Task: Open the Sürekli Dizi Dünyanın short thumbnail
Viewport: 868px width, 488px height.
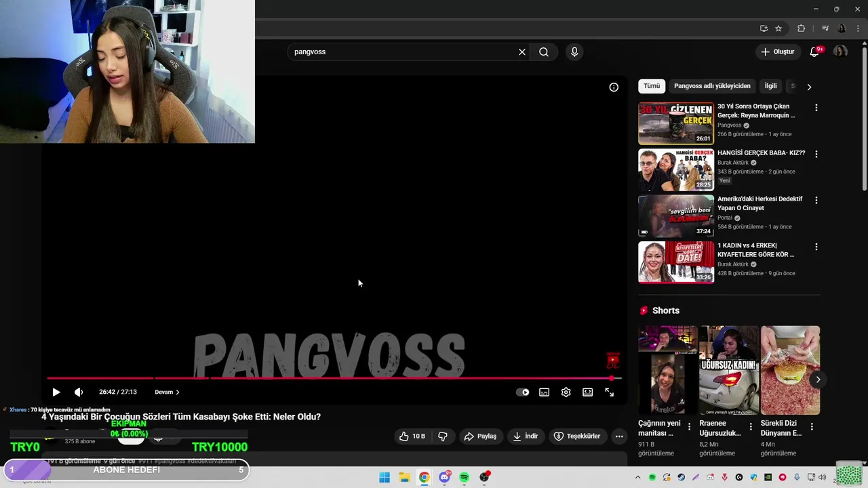Action: click(790, 370)
